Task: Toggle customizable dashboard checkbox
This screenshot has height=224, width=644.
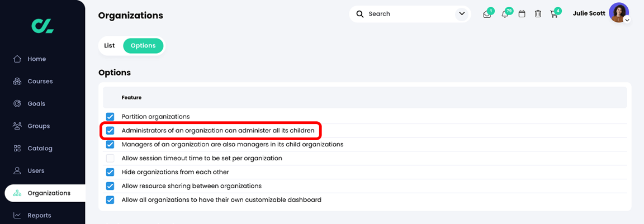Action: (x=110, y=200)
